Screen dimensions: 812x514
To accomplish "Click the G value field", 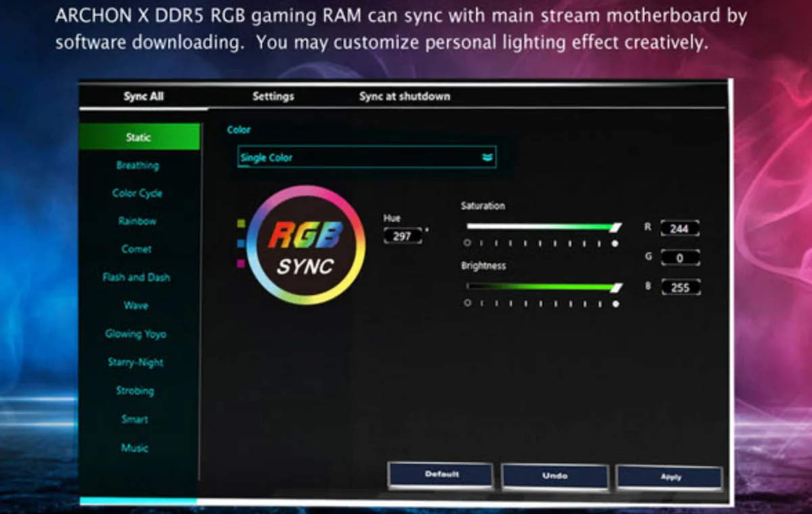I will pyautogui.click(x=679, y=258).
